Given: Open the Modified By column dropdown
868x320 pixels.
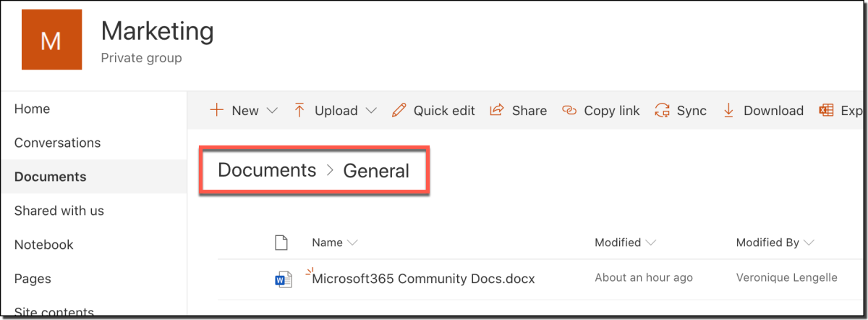Looking at the screenshot, I should tap(809, 243).
